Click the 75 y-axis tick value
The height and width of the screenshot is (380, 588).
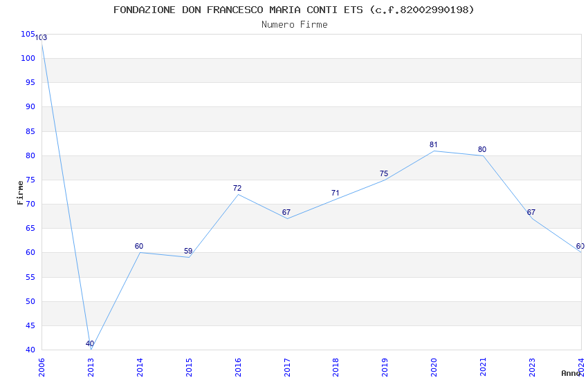click(30, 180)
